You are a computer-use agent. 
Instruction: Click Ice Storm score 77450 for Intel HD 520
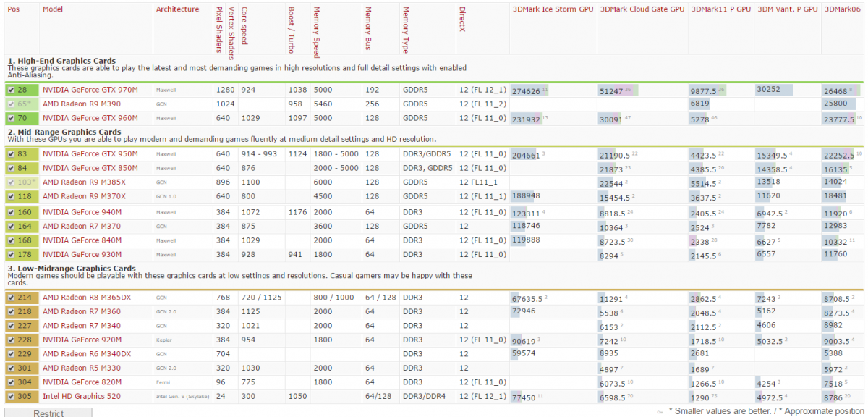tap(527, 397)
